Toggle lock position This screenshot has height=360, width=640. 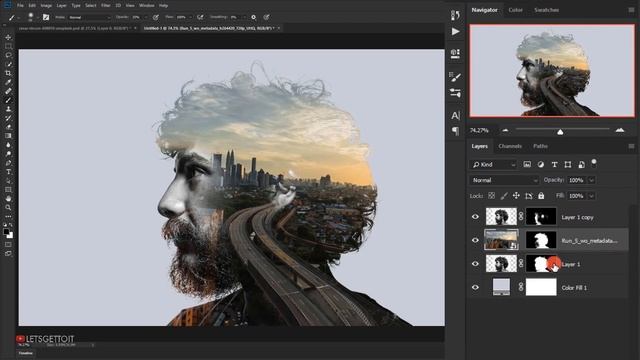pyautogui.click(x=516, y=196)
